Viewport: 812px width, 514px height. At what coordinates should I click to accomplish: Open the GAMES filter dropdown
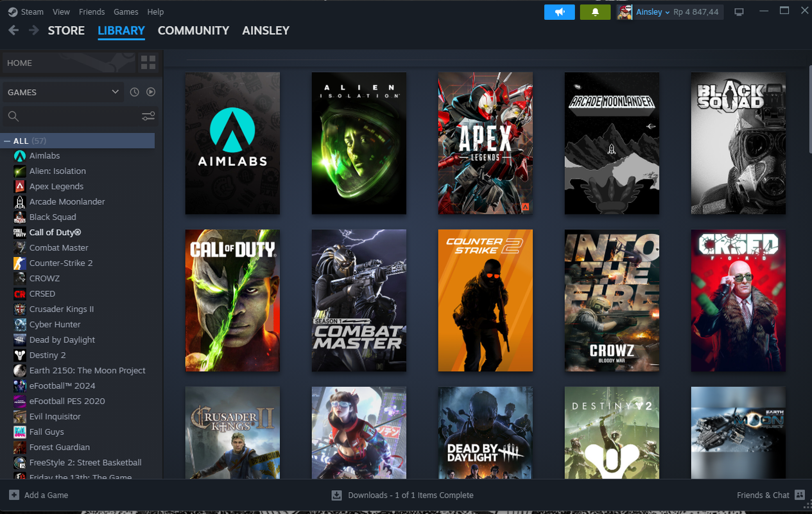tap(64, 92)
